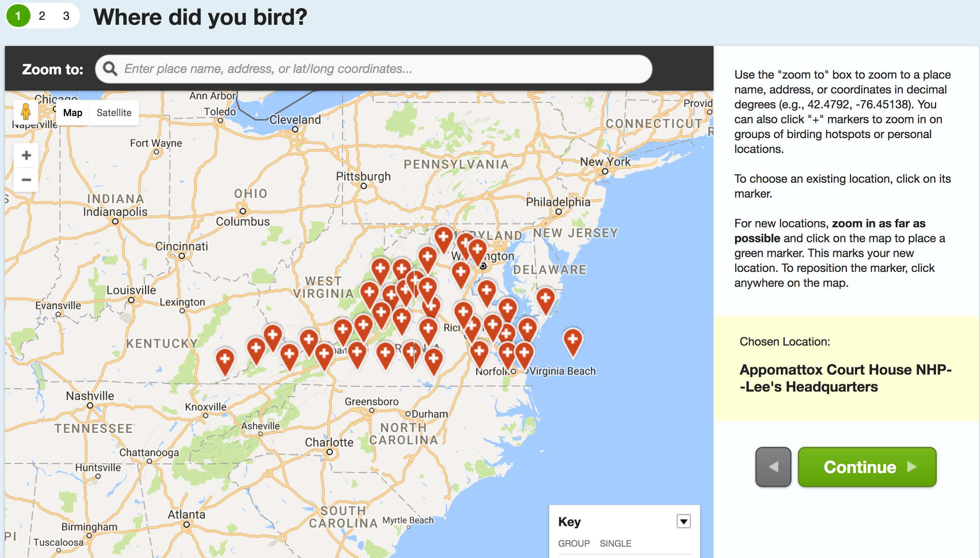Select the Map view type
This screenshot has width=980, height=558.
coord(73,113)
